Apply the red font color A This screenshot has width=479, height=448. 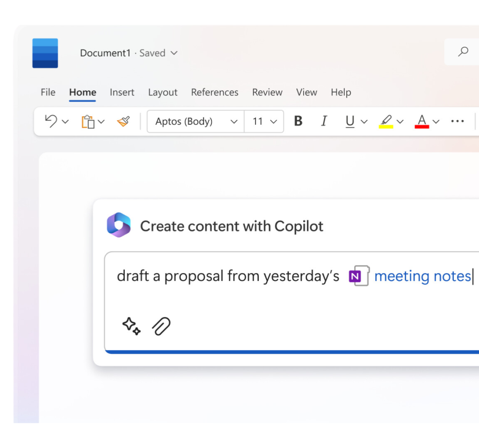point(422,122)
